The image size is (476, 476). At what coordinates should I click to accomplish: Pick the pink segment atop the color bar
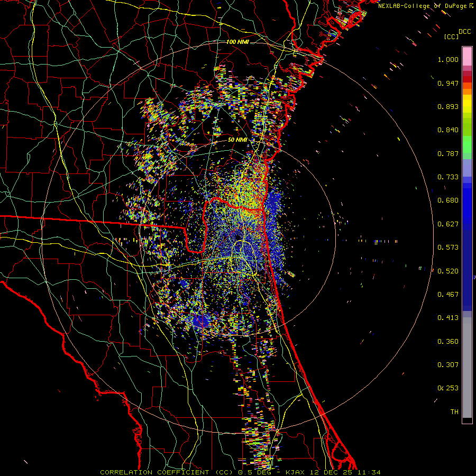click(x=467, y=57)
